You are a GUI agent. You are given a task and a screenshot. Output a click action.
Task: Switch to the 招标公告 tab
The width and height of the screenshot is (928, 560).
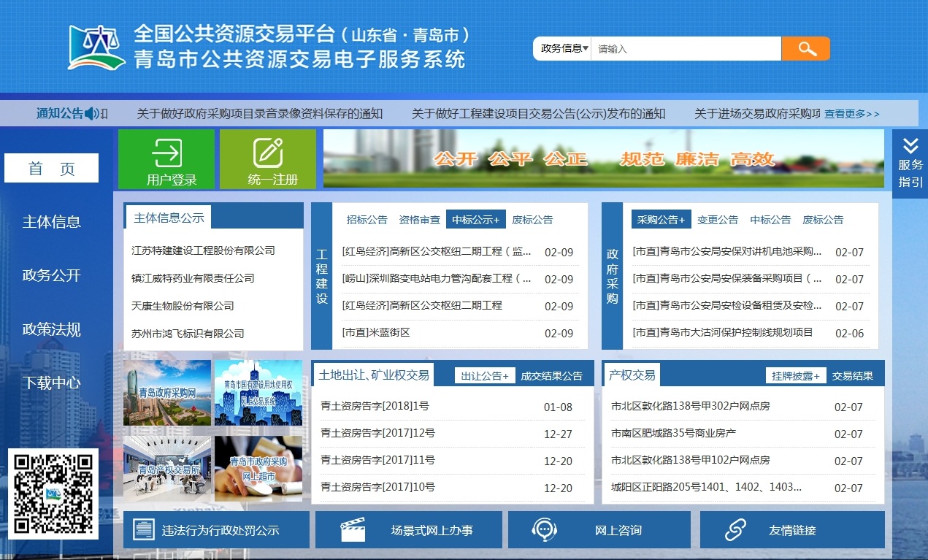point(367,220)
